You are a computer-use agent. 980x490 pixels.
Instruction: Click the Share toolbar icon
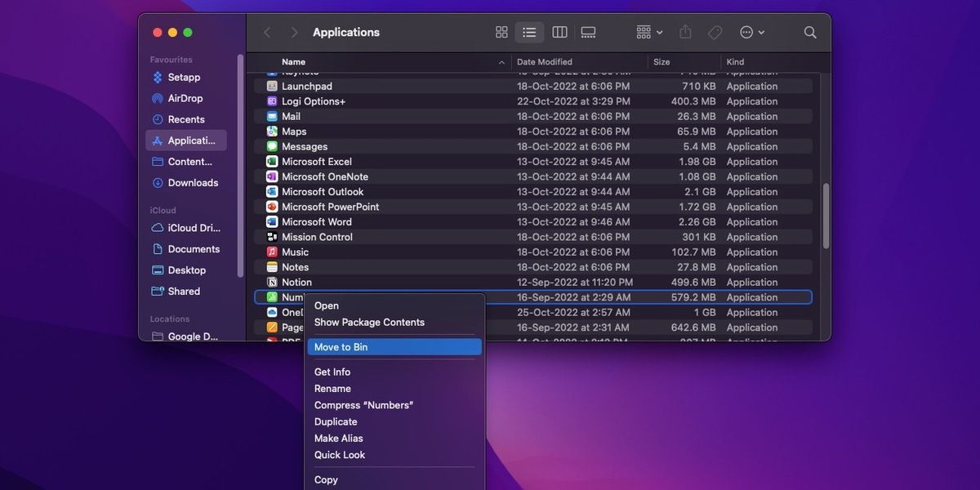tap(685, 33)
